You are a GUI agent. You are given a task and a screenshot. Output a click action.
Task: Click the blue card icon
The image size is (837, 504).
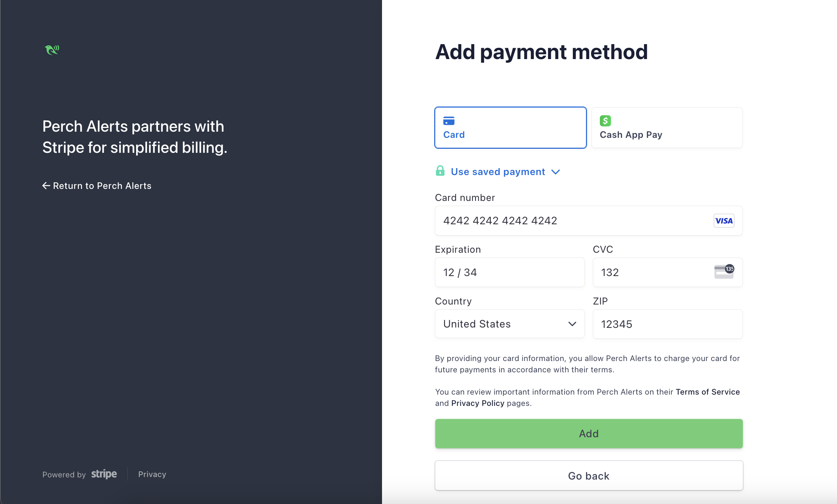[448, 121]
